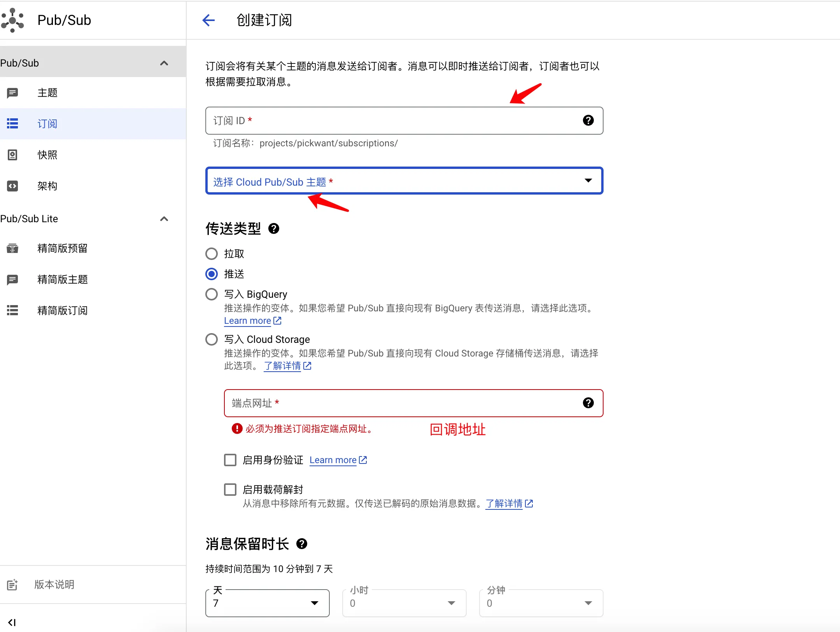The height and width of the screenshot is (632, 840).
Task: Click the 订阅 list icon in sidebar
Action: tap(12, 124)
